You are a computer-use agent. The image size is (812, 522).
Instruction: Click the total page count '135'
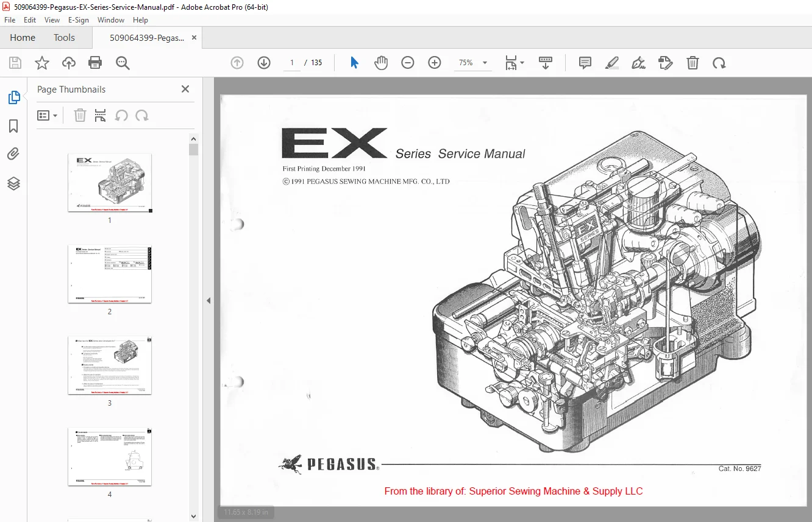point(316,63)
